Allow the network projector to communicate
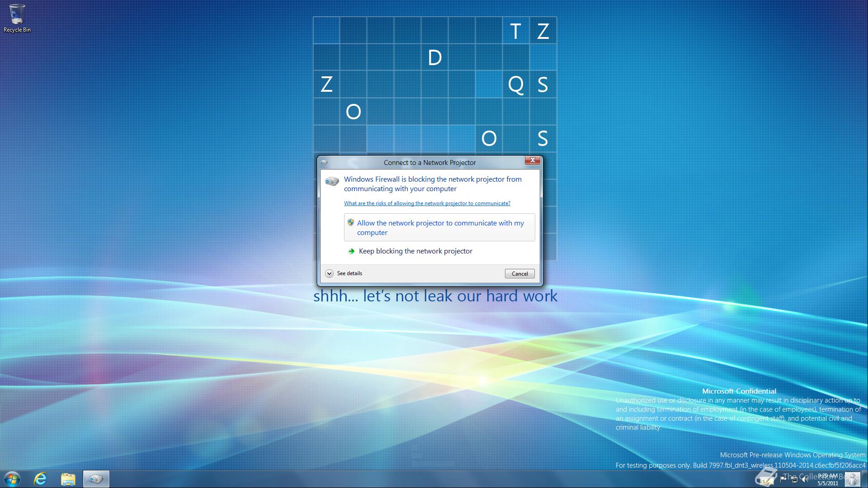The image size is (868, 488). [439, 227]
